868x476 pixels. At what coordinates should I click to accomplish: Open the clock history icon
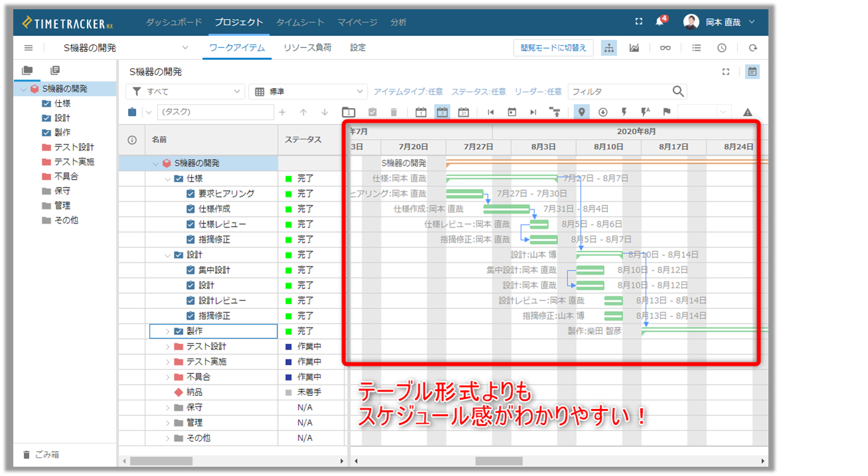click(722, 48)
